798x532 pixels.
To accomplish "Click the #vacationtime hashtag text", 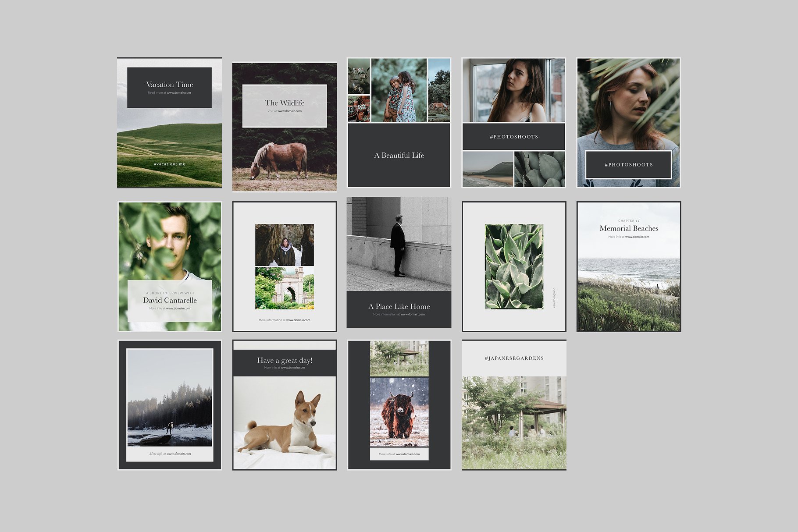I will click(x=169, y=164).
